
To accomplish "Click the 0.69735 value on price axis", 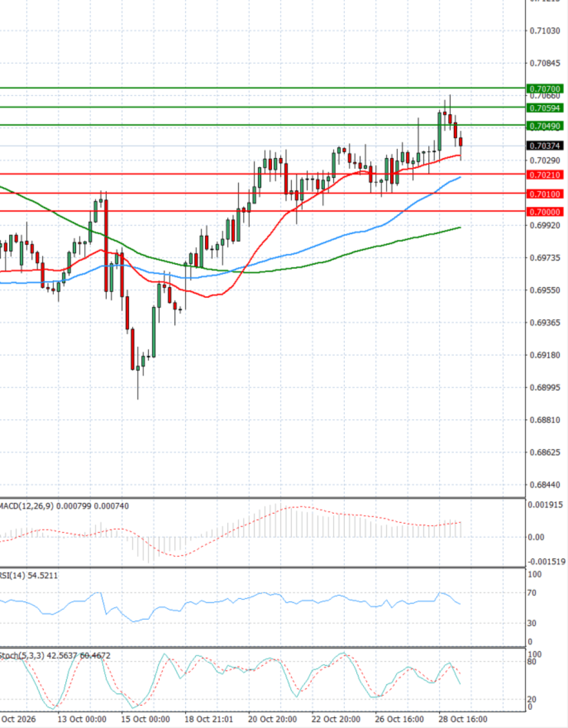I will point(545,258).
